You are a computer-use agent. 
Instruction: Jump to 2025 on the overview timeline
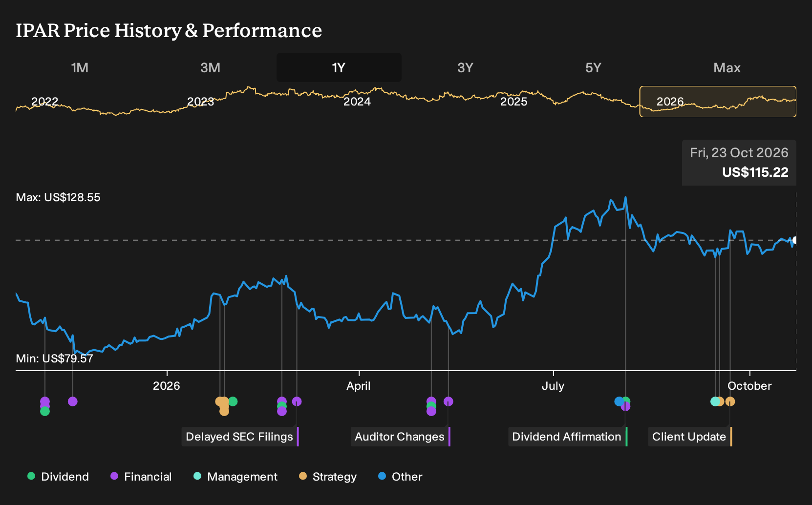[x=514, y=102]
